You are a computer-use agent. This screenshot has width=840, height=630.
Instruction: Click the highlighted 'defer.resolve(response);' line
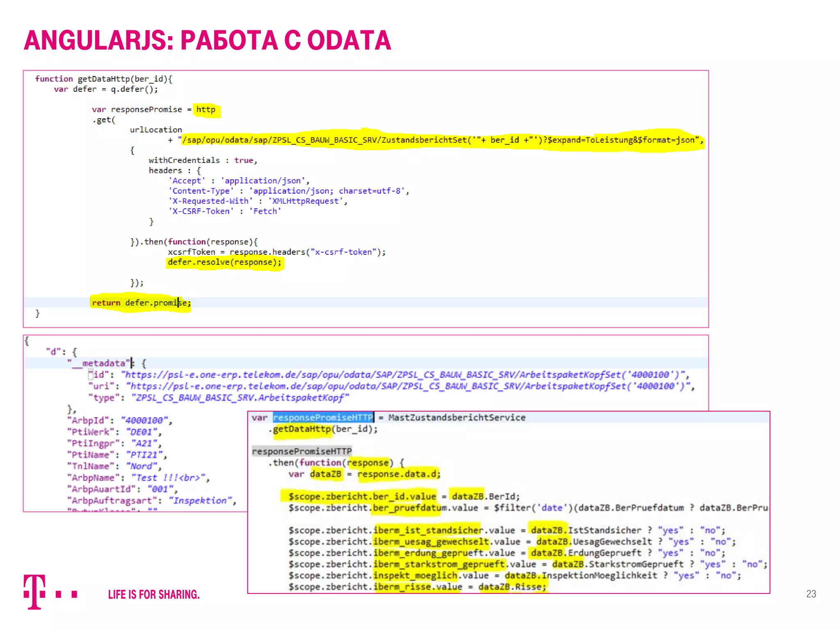tap(225, 262)
